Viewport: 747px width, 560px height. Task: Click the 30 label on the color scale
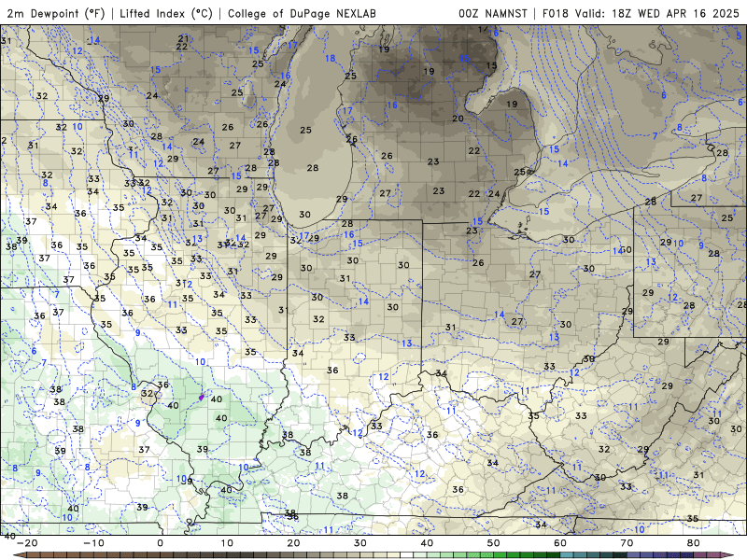click(360, 543)
